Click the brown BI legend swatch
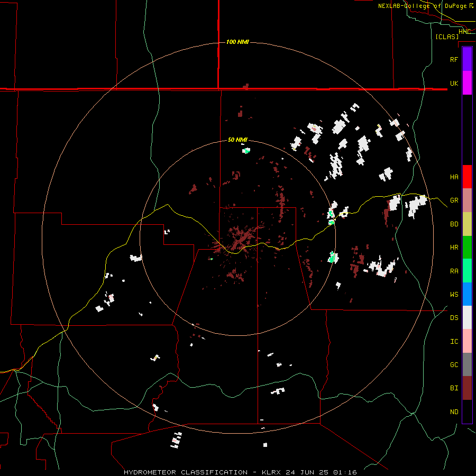 coord(467,388)
